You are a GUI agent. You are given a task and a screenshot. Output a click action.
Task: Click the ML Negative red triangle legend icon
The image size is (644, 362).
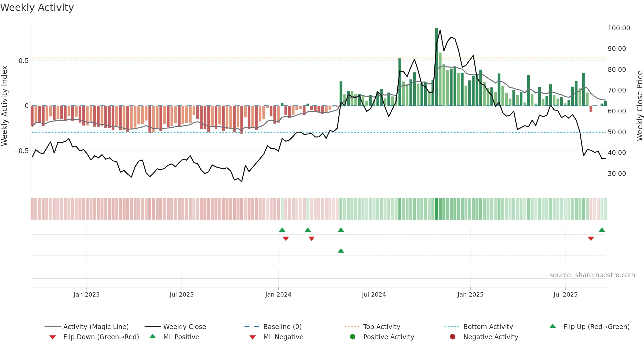pos(253,337)
